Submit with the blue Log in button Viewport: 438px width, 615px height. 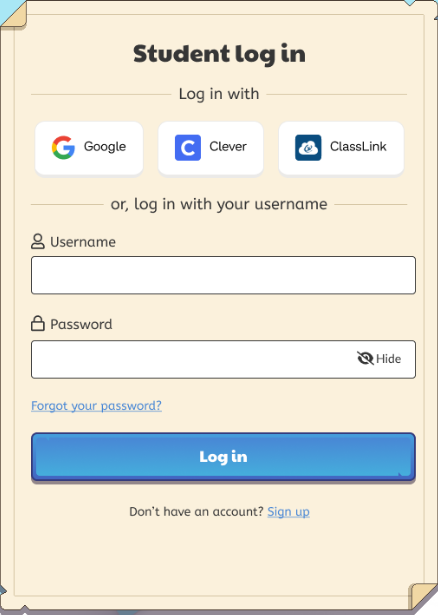(x=224, y=457)
